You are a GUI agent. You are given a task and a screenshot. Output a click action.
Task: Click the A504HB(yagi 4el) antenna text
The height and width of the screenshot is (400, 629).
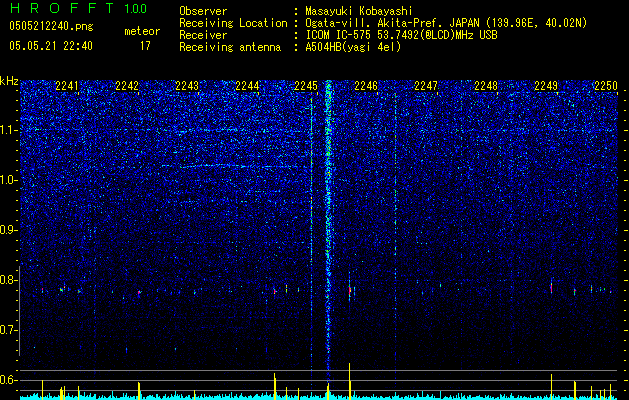(x=353, y=47)
